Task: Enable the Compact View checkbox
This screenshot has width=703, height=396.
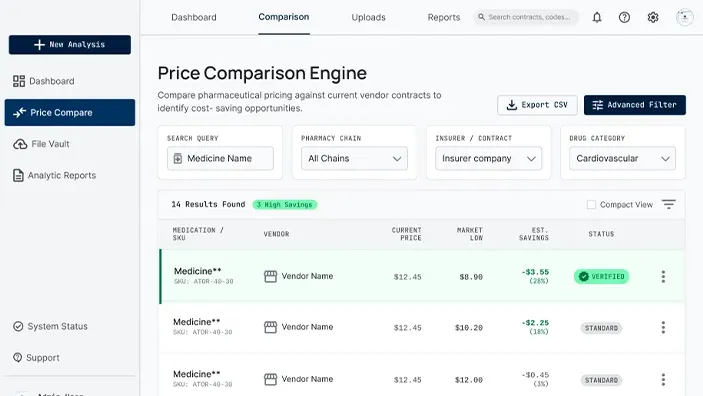Action: click(x=591, y=205)
